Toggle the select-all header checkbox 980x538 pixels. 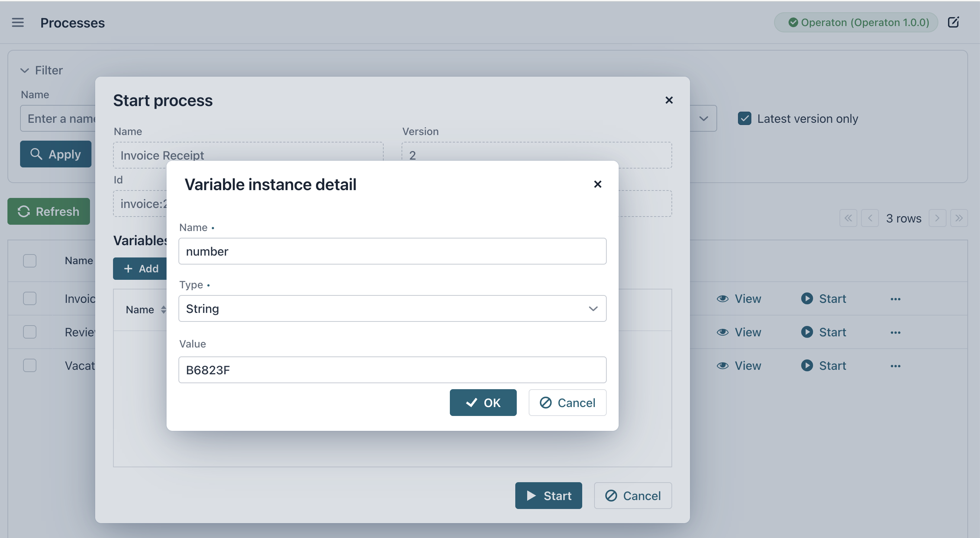(30, 261)
